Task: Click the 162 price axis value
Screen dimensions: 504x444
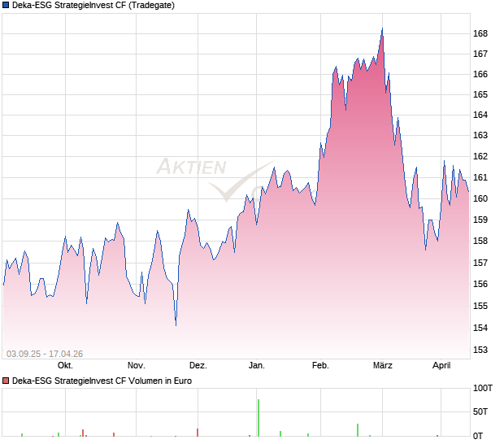Action: click(480, 156)
